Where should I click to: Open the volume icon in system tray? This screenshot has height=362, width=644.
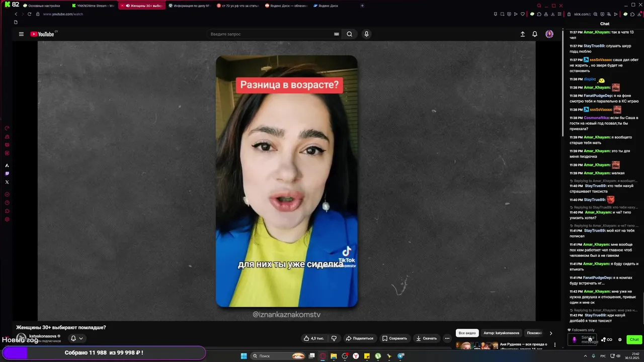click(618, 356)
